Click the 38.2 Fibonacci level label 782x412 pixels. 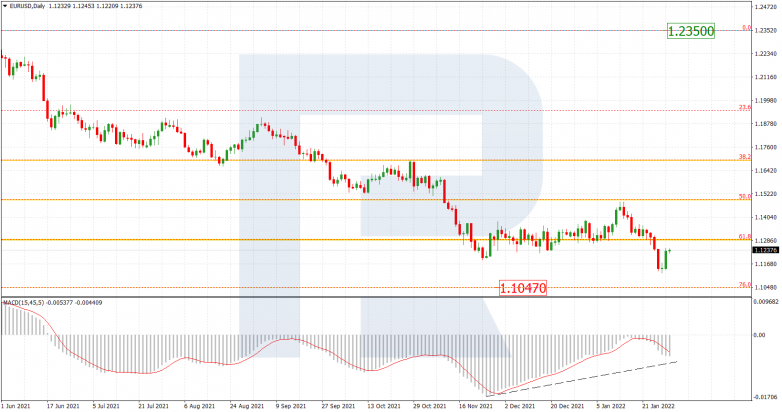click(x=745, y=157)
